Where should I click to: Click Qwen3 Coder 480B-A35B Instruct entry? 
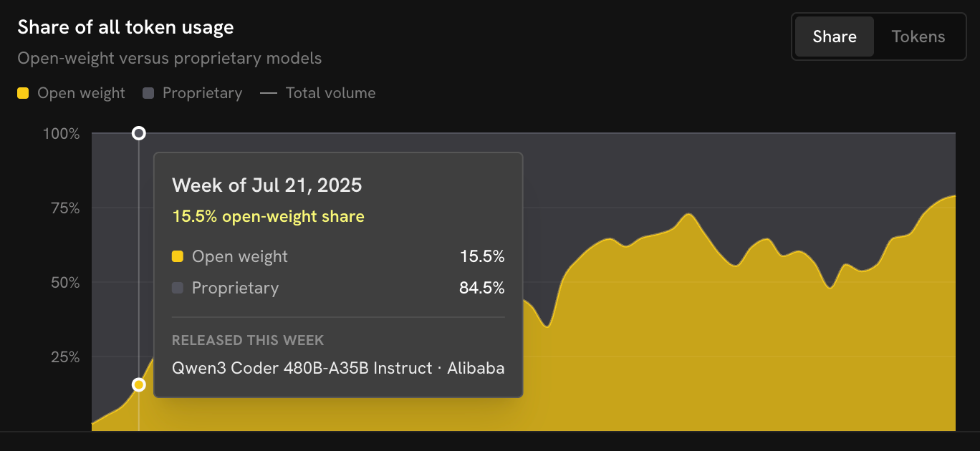click(338, 369)
